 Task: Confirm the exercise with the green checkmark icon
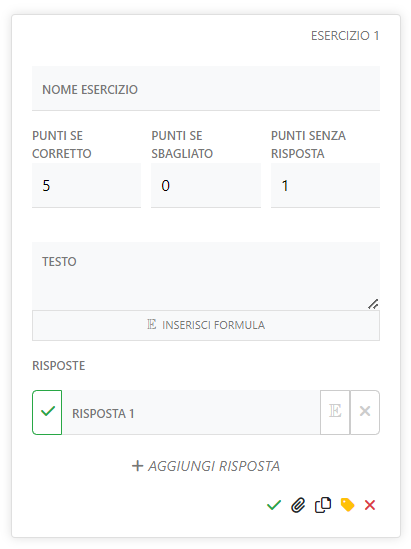[x=274, y=505]
